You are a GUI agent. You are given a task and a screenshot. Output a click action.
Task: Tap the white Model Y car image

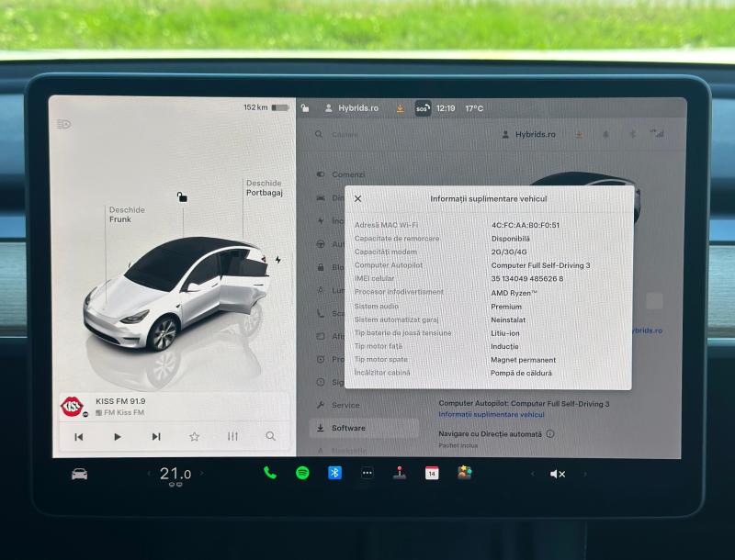pos(176,294)
